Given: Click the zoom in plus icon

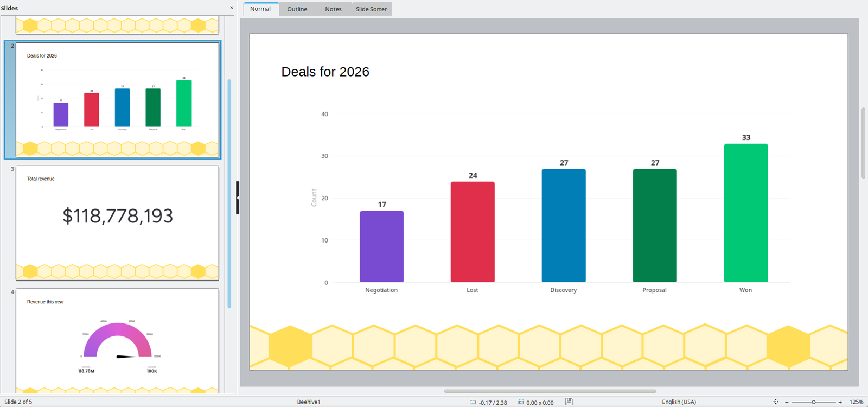Looking at the screenshot, I should (840, 402).
